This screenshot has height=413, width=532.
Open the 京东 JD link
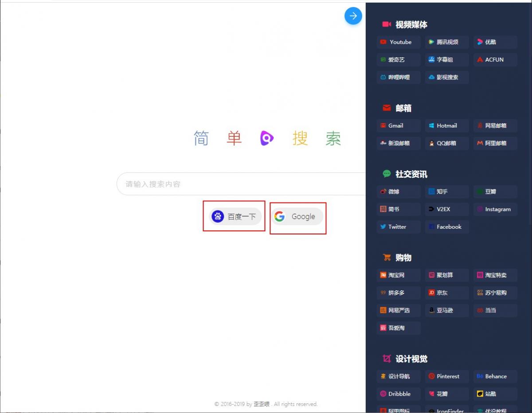447,292
